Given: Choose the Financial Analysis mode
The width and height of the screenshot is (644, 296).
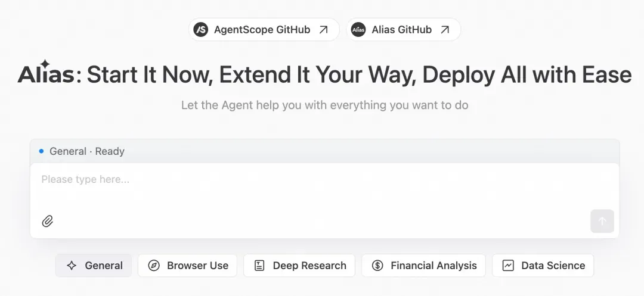Looking at the screenshot, I should tap(423, 266).
